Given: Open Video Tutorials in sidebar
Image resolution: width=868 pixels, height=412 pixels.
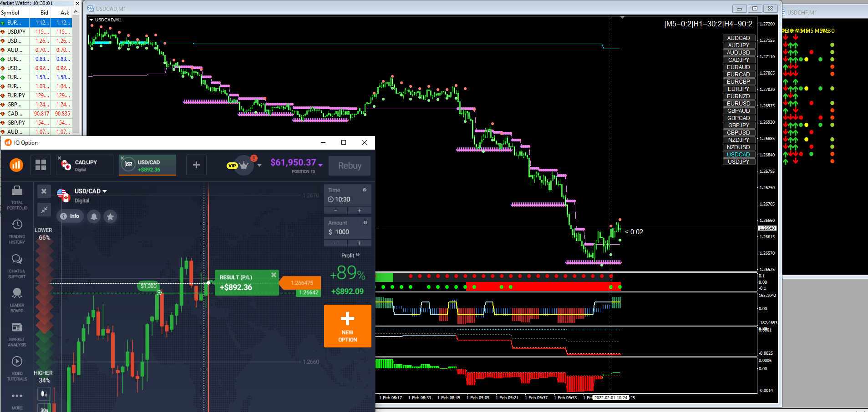Looking at the screenshot, I should coord(17,369).
